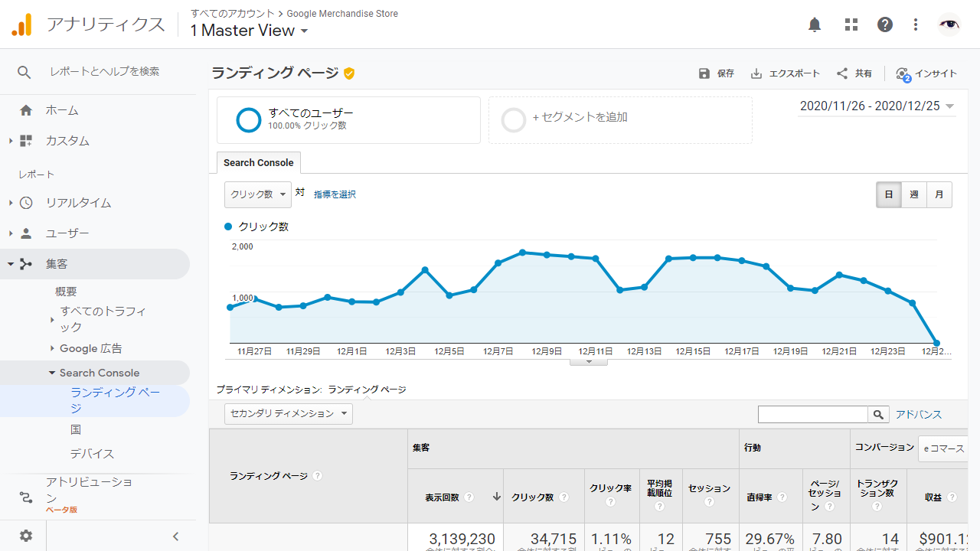The width and height of the screenshot is (980, 551).
Task: Expand the カスタム menu section
Action: [11, 141]
